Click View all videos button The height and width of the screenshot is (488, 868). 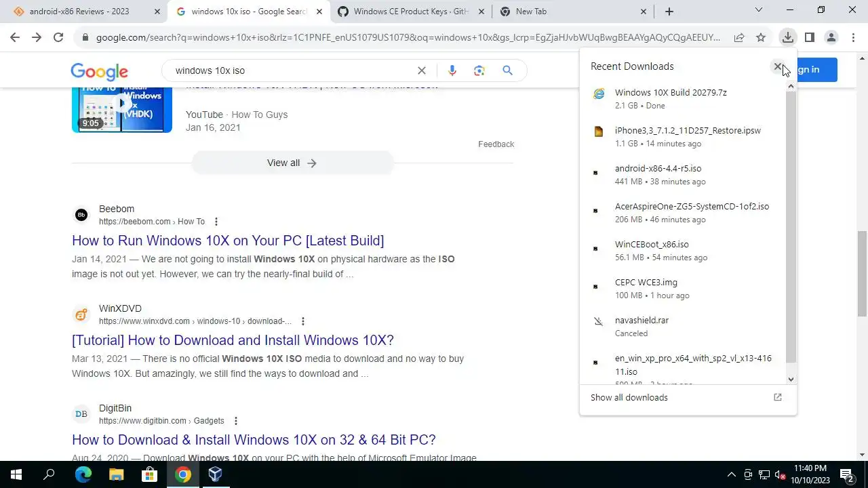click(x=292, y=163)
